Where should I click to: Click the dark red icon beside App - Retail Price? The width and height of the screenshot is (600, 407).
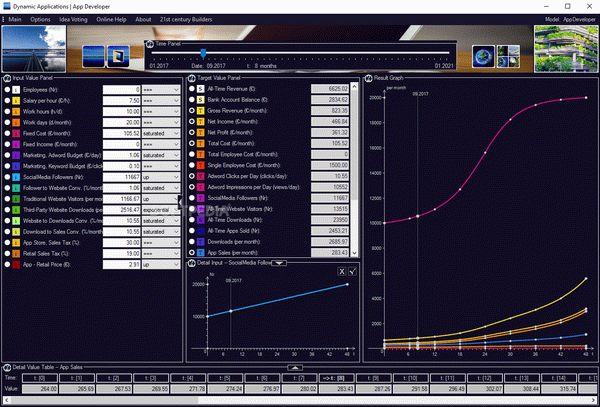click(x=16, y=264)
